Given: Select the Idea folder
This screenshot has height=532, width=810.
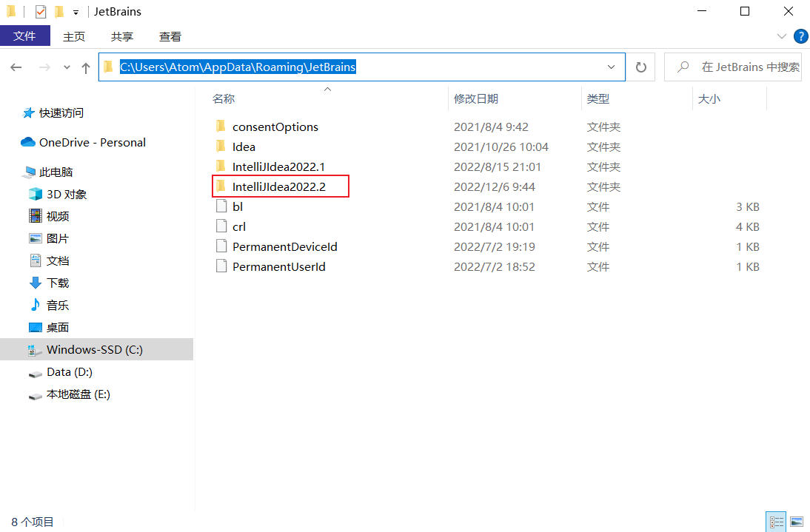Looking at the screenshot, I should (x=244, y=147).
